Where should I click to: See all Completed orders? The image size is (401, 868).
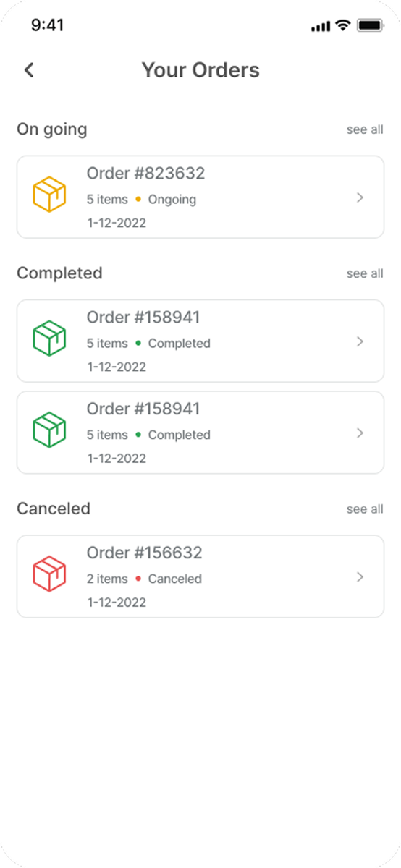[365, 273]
